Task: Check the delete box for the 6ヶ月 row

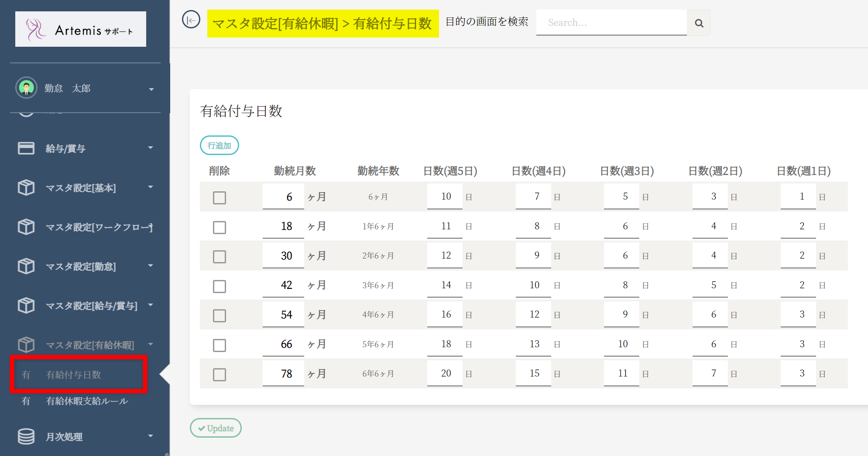Action: click(220, 197)
